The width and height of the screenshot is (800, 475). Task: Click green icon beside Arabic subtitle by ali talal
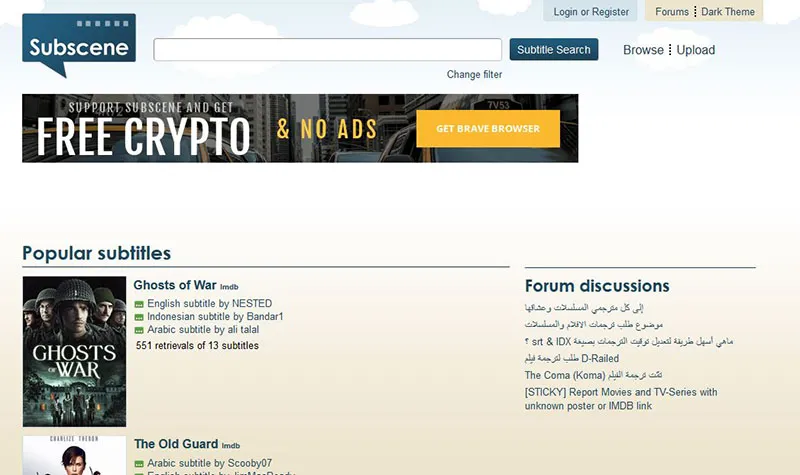pyautogui.click(x=140, y=330)
